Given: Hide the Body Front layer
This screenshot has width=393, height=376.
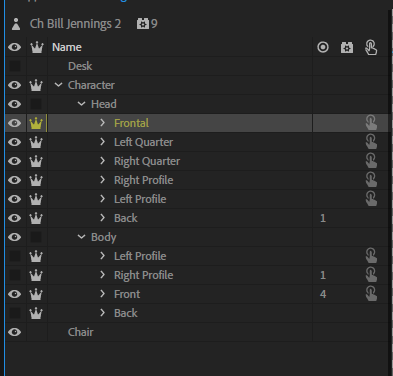Looking at the screenshot, I should coord(15,294).
